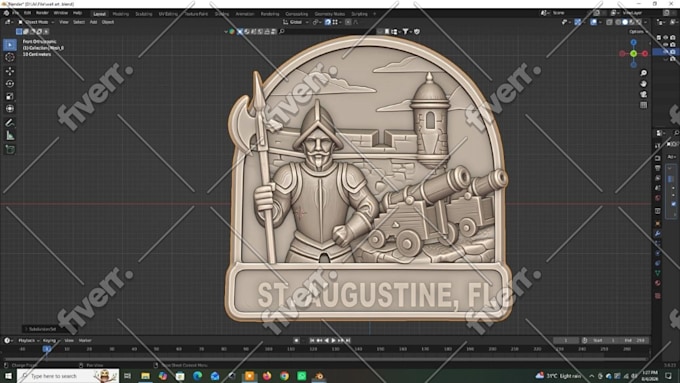Open the timeline editor type dropdown
Viewport: 680px width, 383px height.
(8, 340)
